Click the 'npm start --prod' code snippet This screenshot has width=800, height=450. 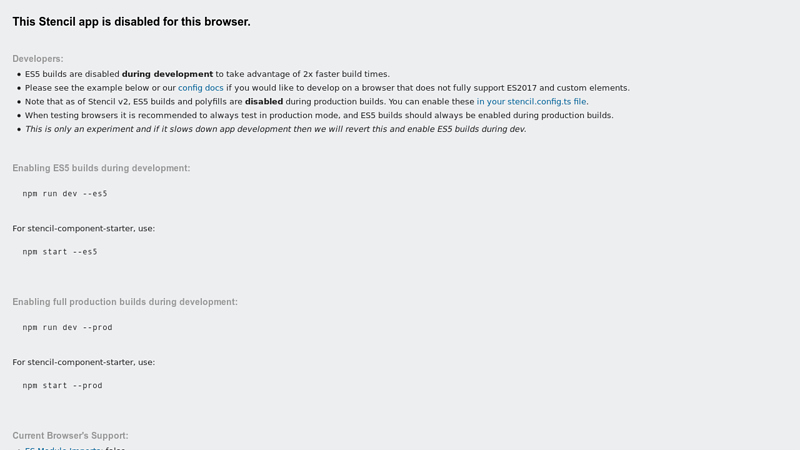pos(62,385)
